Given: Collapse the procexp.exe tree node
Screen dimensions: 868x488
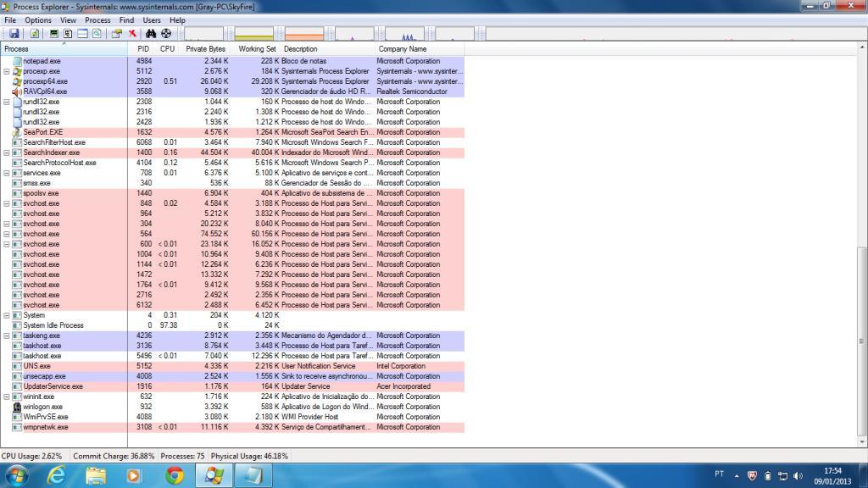Looking at the screenshot, I should click(7, 71).
